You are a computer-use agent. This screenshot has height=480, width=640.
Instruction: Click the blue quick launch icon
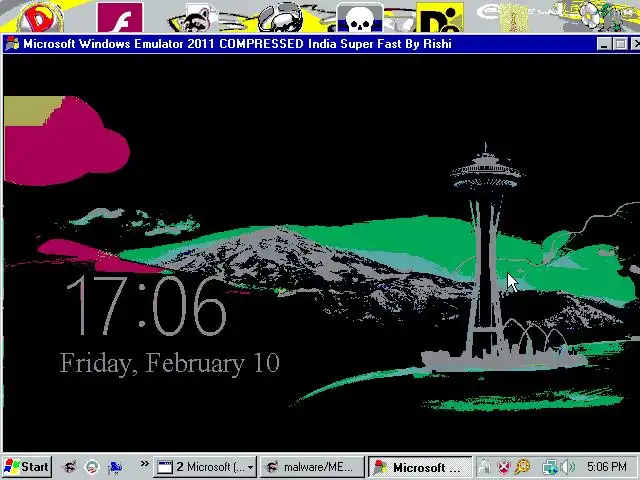115,467
